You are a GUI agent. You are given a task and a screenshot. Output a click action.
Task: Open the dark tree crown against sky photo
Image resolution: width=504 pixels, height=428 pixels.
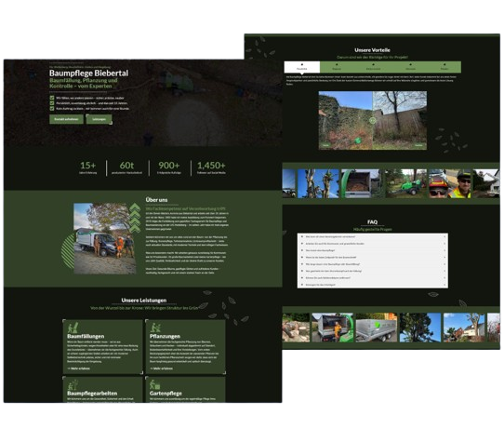420,328
